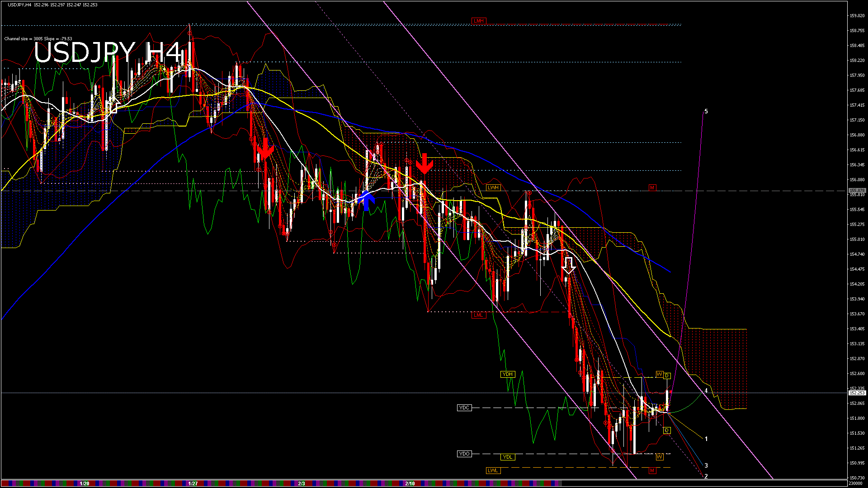
Task: Select the white YDO level label
Action: pos(464,454)
